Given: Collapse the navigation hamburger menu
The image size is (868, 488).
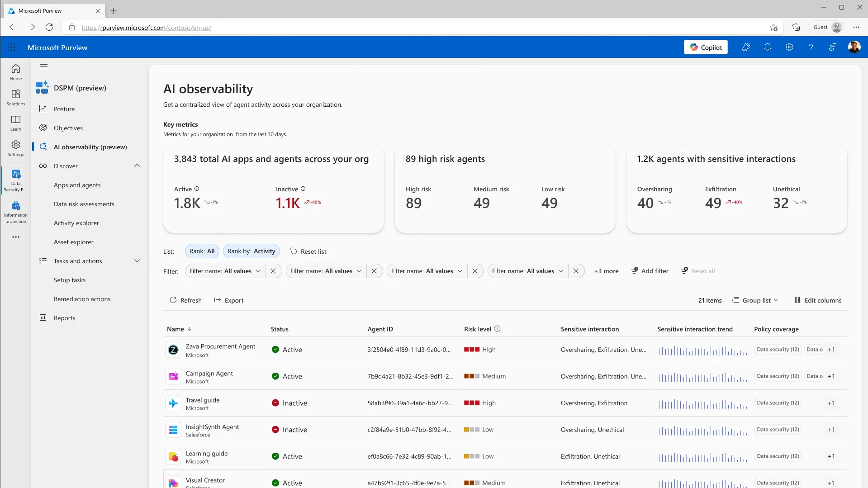Looking at the screenshot, I should coord(44,67).
